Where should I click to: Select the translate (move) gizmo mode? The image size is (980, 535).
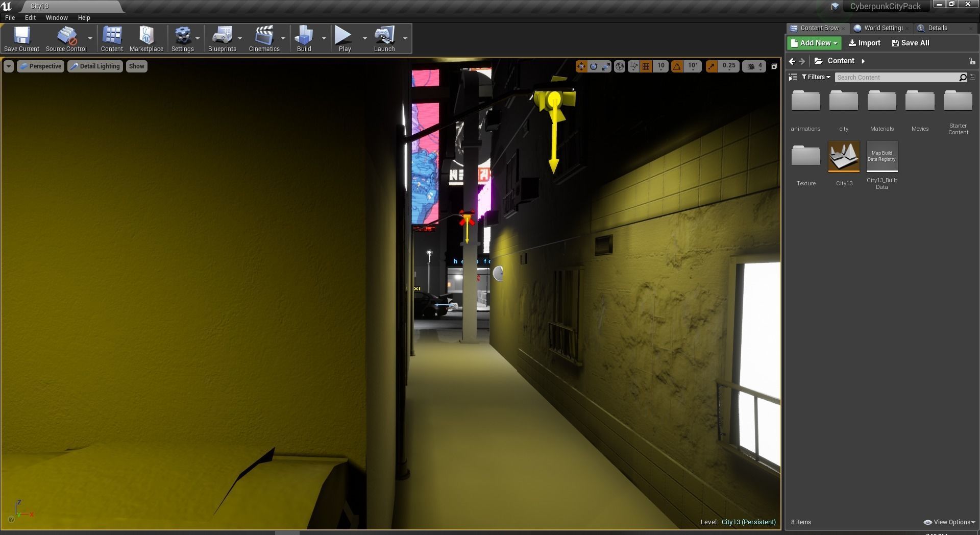pos(581,66)
